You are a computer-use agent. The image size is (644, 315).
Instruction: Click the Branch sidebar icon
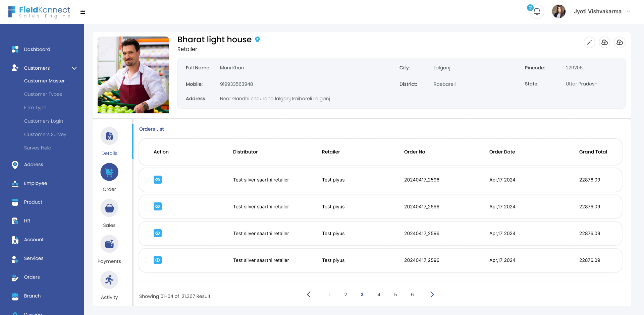point(15,296)
